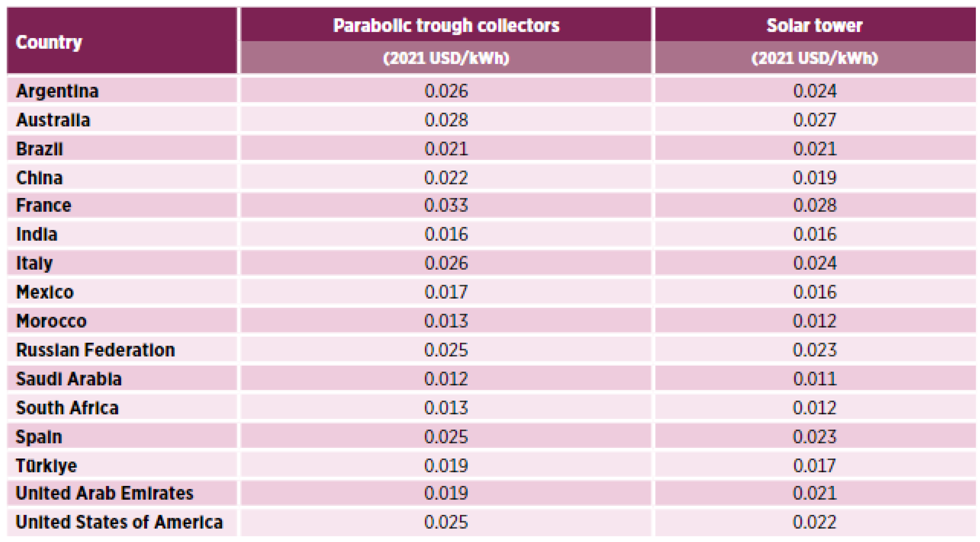Select the Italy row label
980x542 pixels.
click(34, 263)
